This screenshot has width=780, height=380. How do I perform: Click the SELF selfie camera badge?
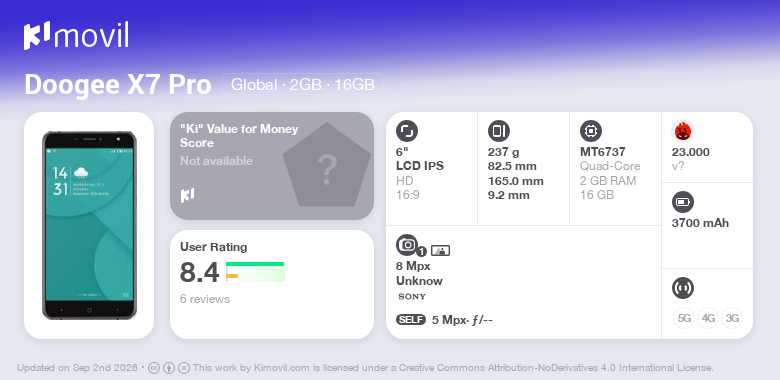(411, 320)
